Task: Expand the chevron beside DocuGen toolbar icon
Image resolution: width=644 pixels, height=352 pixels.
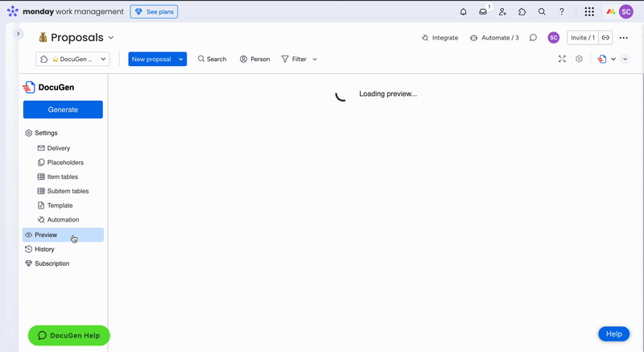Action: click(x=613, y=59)
